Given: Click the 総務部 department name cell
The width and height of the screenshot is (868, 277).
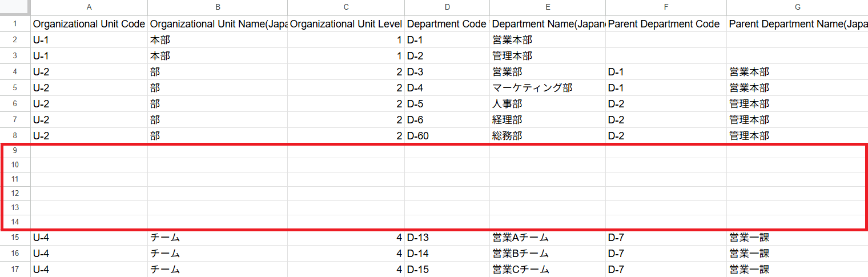Looking at the screenshot, I should [547, 136].
